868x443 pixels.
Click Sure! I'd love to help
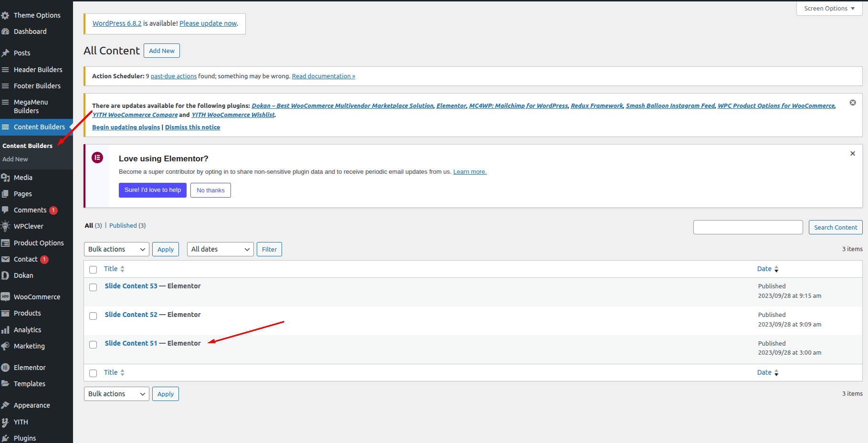coord(153,190)
